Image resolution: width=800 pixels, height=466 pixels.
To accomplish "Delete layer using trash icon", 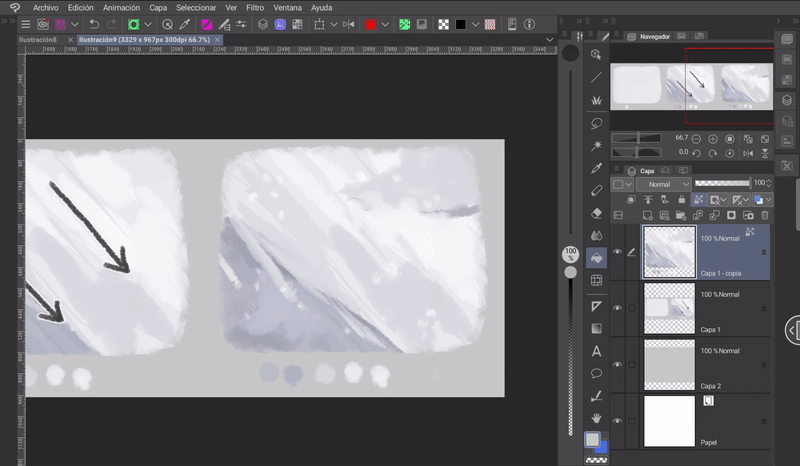I will tap(766, 215).
